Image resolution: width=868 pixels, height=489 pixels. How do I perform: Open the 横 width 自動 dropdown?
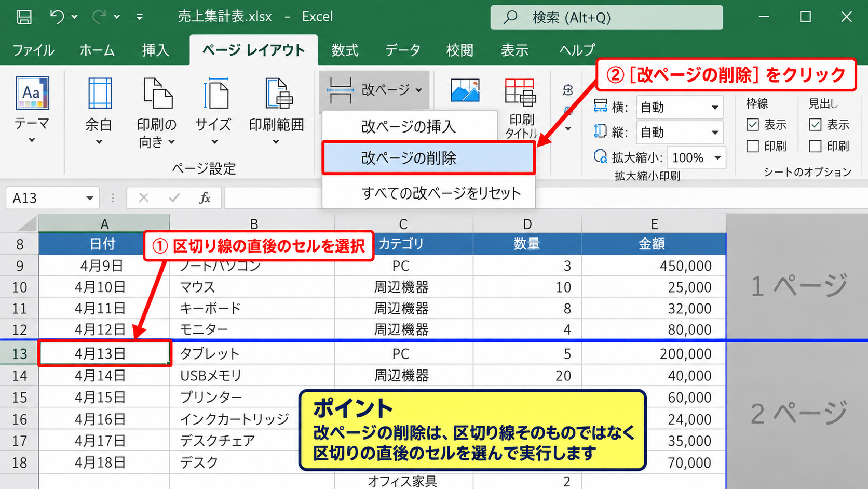[x=680, y=108]
